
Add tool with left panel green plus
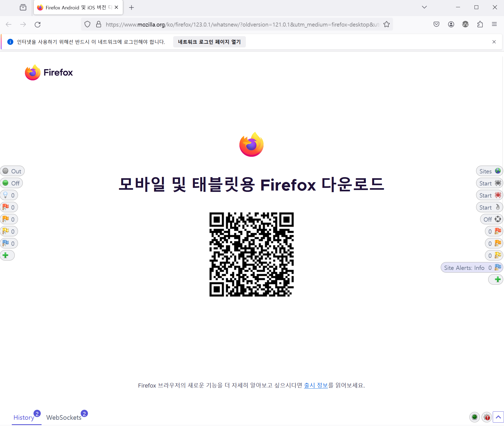pos(7,255)
